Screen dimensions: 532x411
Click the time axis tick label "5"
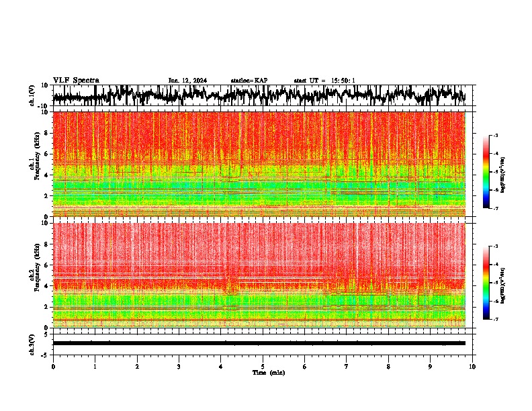click(263, 367)
